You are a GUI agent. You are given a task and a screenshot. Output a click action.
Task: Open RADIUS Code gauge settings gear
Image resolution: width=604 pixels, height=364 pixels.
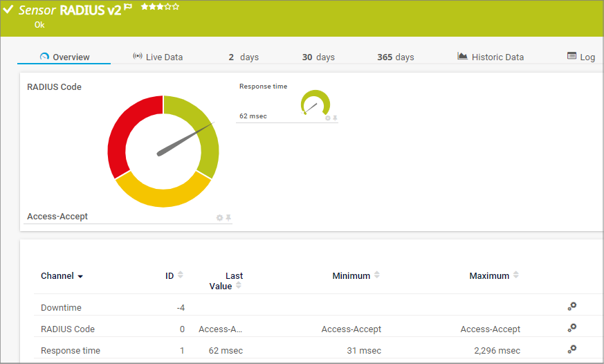220,217
